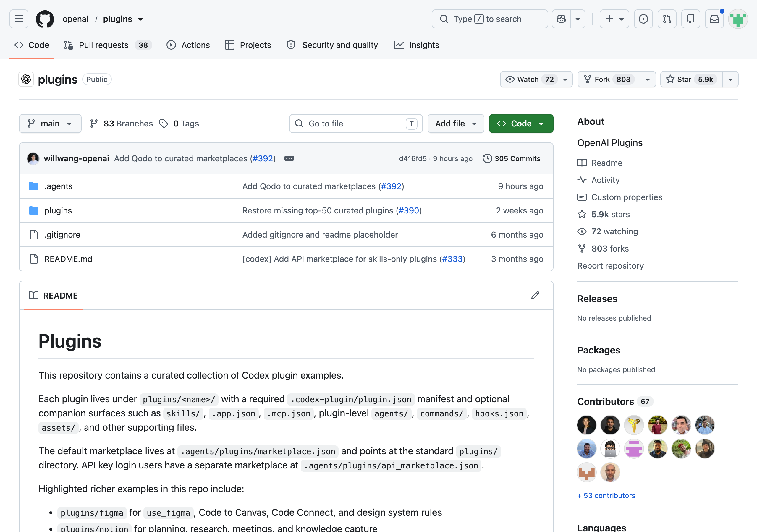Screen dimensions: 757x532
Task: Open Copilot chat icon in header
Action: point(561,19)
